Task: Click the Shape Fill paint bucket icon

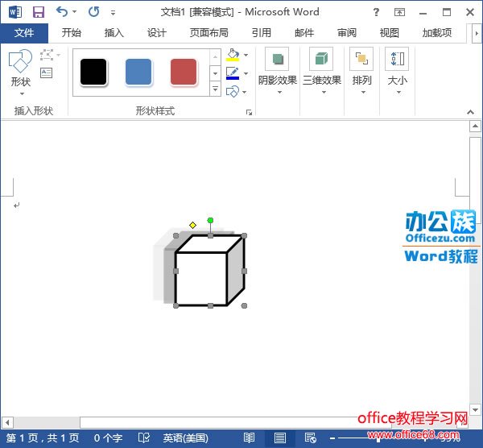Action: coord(233,55)
